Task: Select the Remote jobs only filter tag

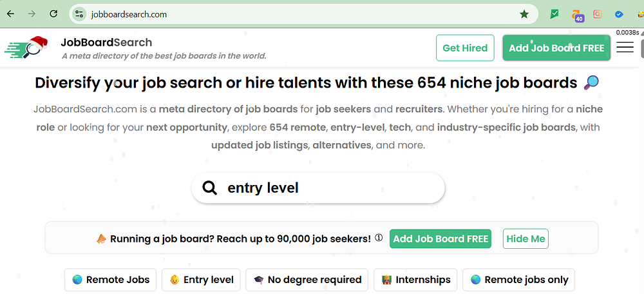Action: (518, 280)
